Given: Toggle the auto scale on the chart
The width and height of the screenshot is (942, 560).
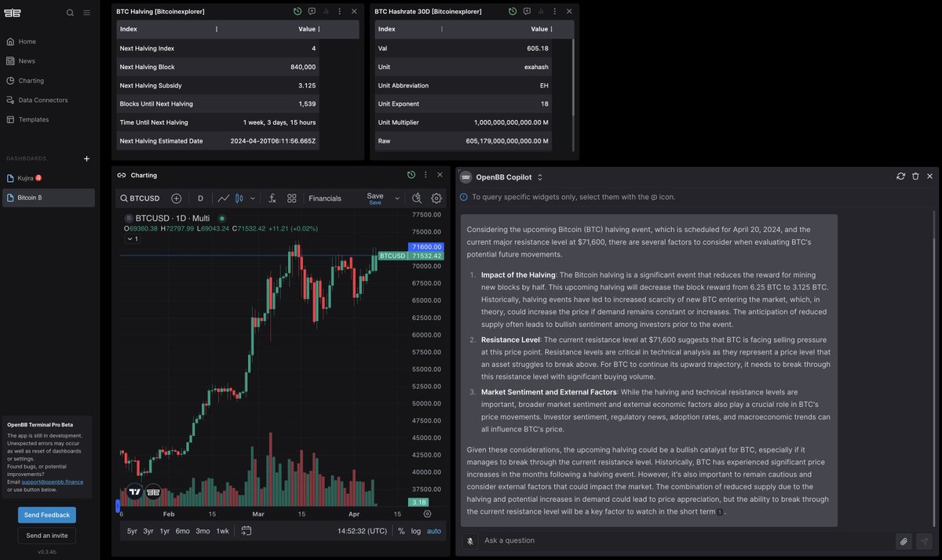Looking at the screenshot, I should pos(434,531).
